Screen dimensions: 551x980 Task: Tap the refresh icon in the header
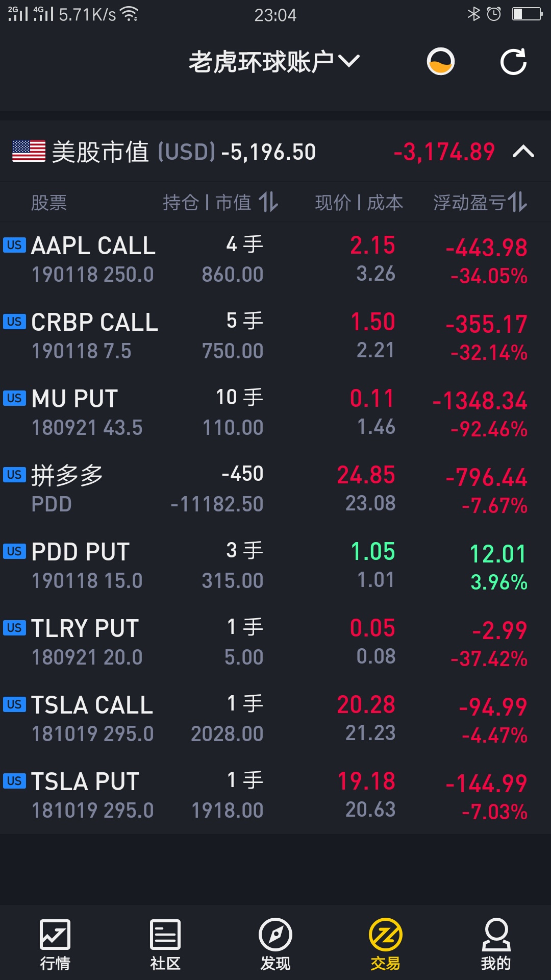click(513, 62)
